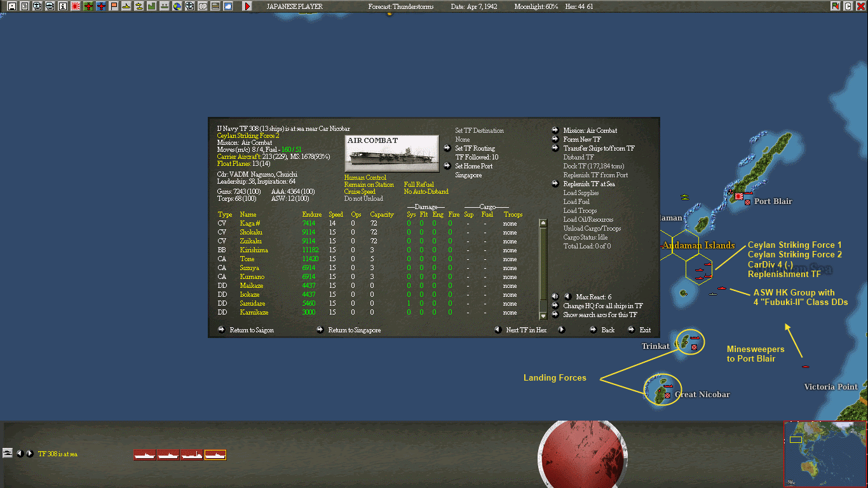Toggle Full Refuel setting
Screen dimensions: 868x488
pyautogui.click(x=419, y=184)
